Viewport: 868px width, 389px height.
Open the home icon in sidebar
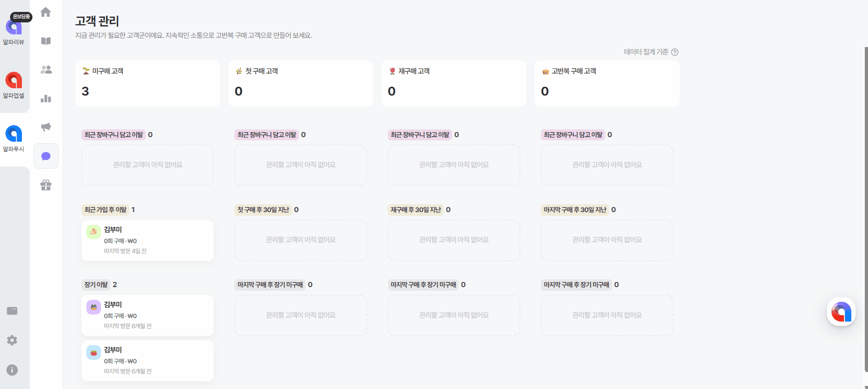point(46,12)
